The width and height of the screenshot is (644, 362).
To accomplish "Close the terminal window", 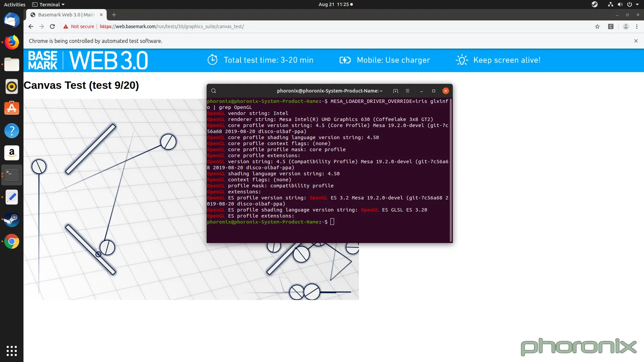I will (x=446, y=91).
